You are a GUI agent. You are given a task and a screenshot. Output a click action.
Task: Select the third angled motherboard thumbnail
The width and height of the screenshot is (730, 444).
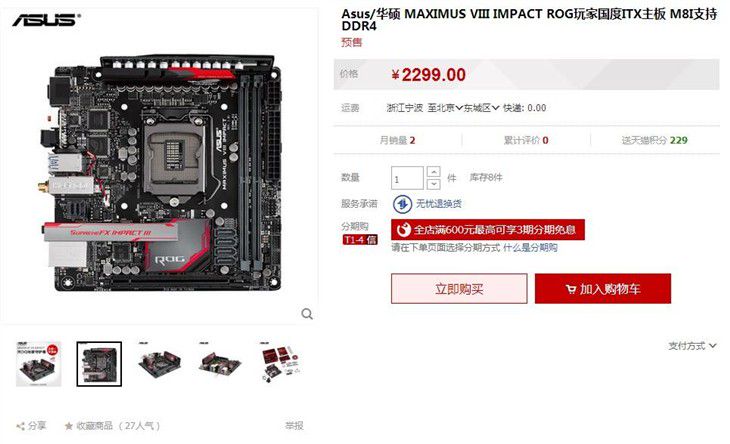pyautogui.click(x=160, y=364)
